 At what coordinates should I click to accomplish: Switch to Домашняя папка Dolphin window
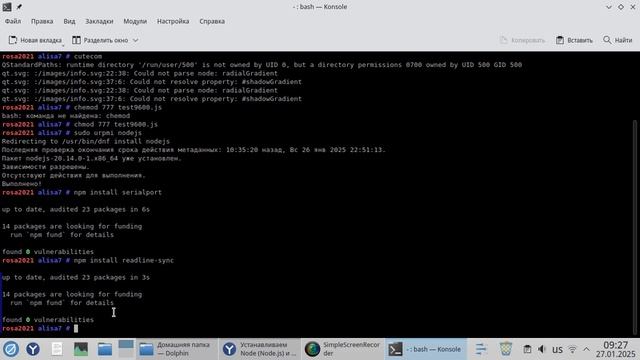click(x=176, y=349)
